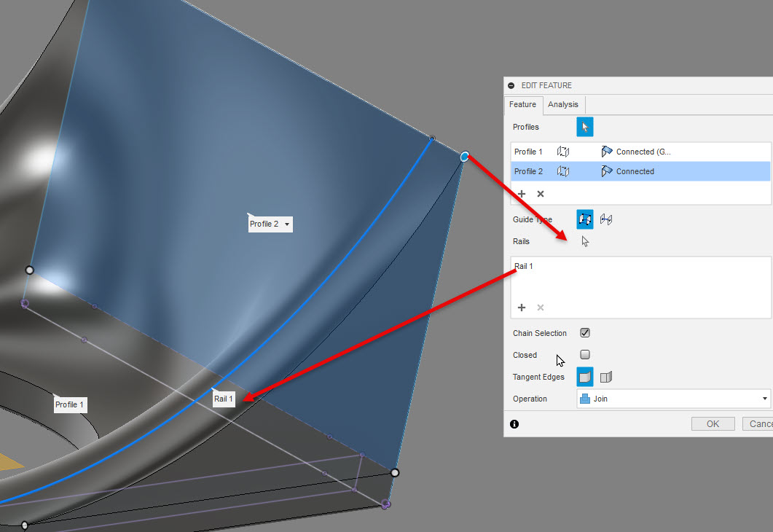Image resolution: width=773 pixels, height=532 pixels.
Task: Select the Feature tab
Action: click(x=523, y=104)
